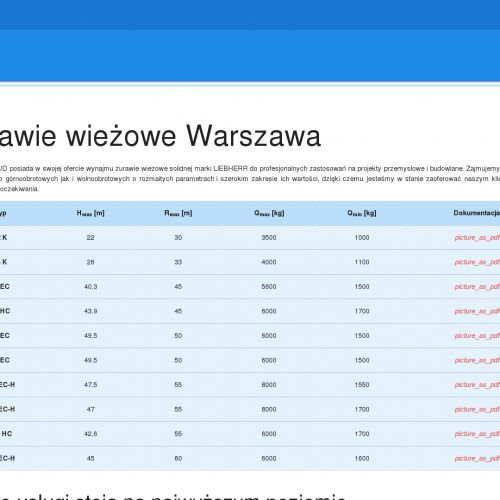The image size is (500, 500).
Task: Select the Rmax value '60'
Action: [178, 459]
